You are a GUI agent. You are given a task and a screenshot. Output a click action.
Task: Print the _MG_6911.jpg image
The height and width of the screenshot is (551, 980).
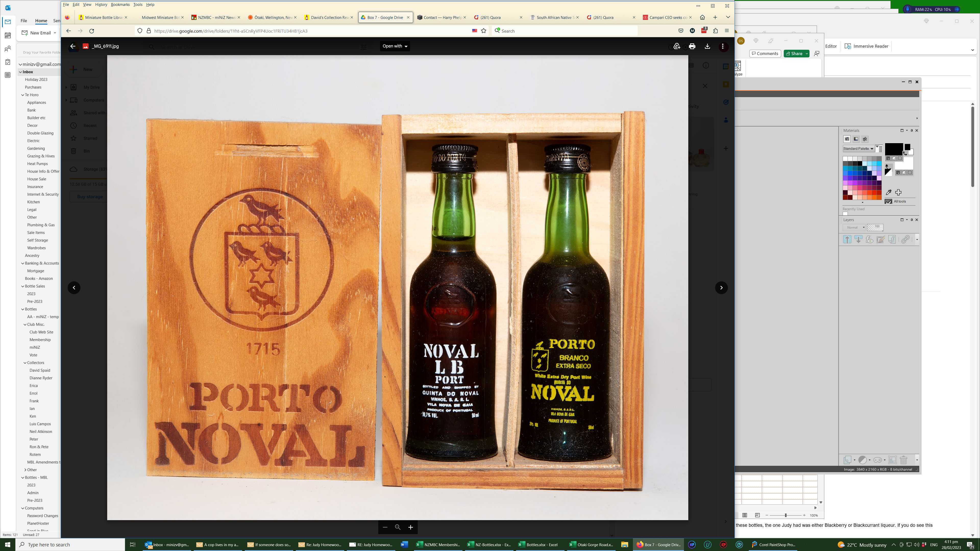pyautogui.click(x=692, y=46)
